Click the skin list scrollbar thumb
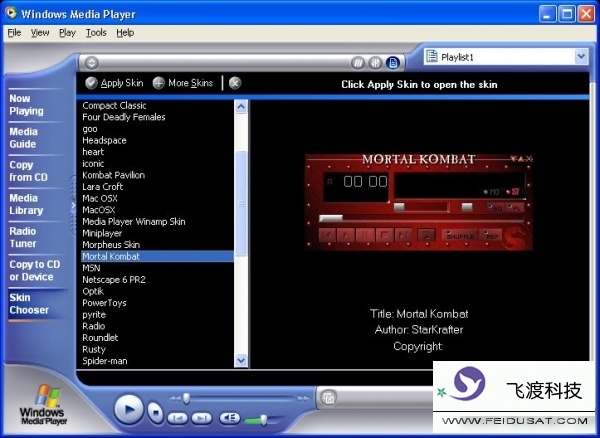Screen dimensions: 600x438 (241, 203)
